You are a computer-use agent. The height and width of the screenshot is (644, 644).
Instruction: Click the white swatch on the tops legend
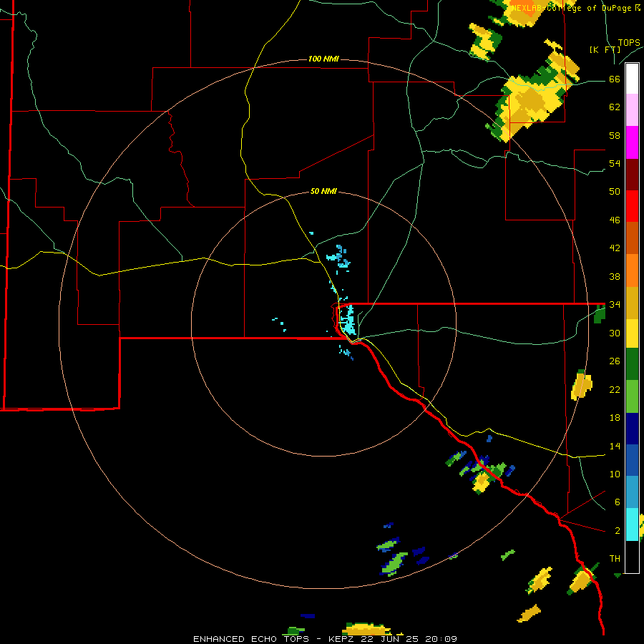click(x=632, y=79)
